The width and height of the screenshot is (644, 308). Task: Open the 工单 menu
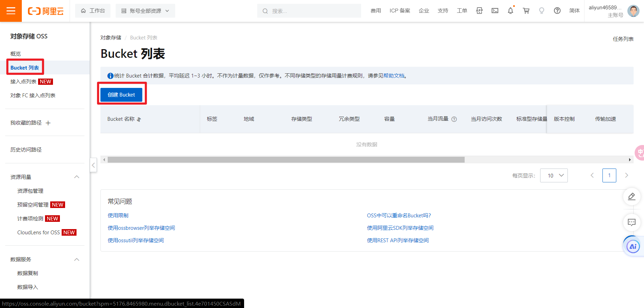coord(462,11)
